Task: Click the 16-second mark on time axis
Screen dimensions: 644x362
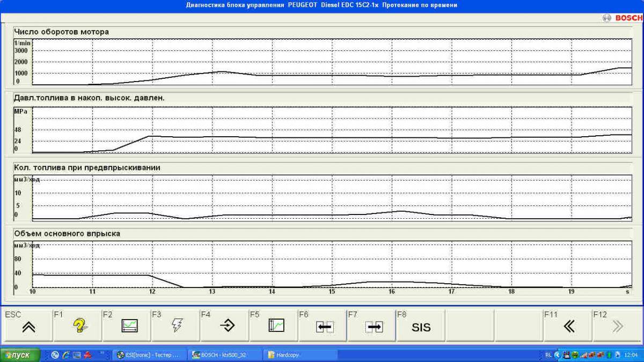Action: (x=392, y=292)
